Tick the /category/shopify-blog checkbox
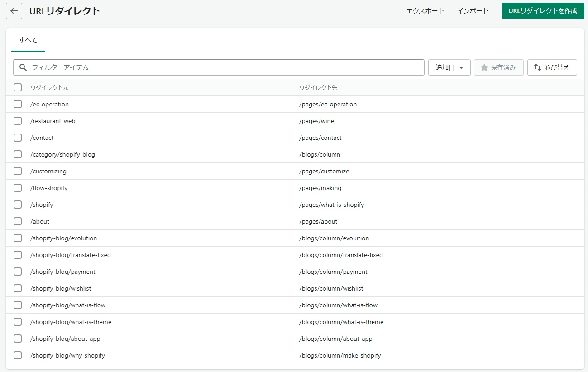The height and width of the screenshot is (372, 588). [x=18, y=154]
